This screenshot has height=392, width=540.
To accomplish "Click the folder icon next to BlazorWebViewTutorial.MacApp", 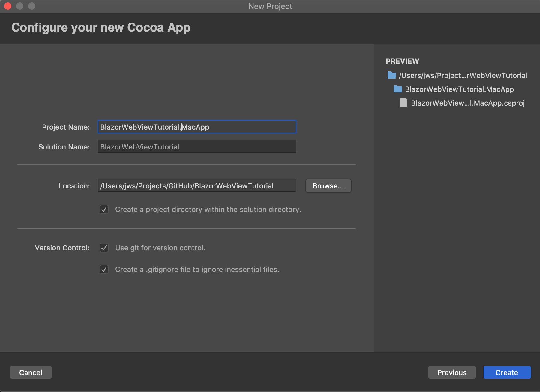I will point(397,89).
